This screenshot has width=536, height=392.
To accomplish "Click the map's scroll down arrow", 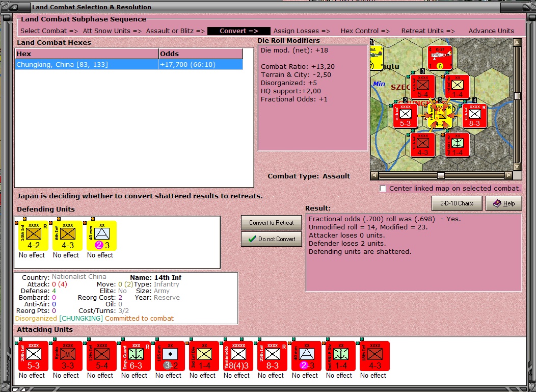I will (x=517, y=167).
